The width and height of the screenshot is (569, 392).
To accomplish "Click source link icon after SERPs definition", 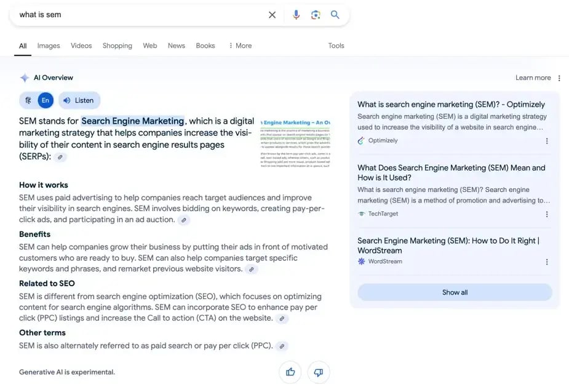I will point(60,157).
